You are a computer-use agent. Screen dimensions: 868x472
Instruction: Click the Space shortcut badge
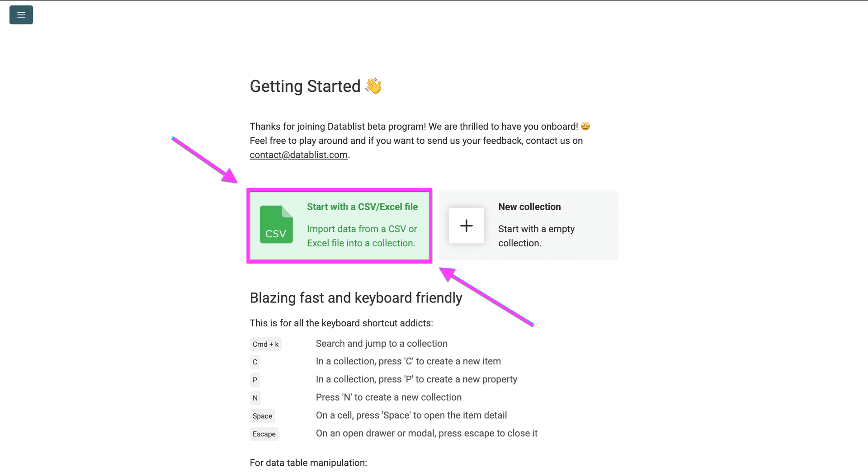point(262,415)
